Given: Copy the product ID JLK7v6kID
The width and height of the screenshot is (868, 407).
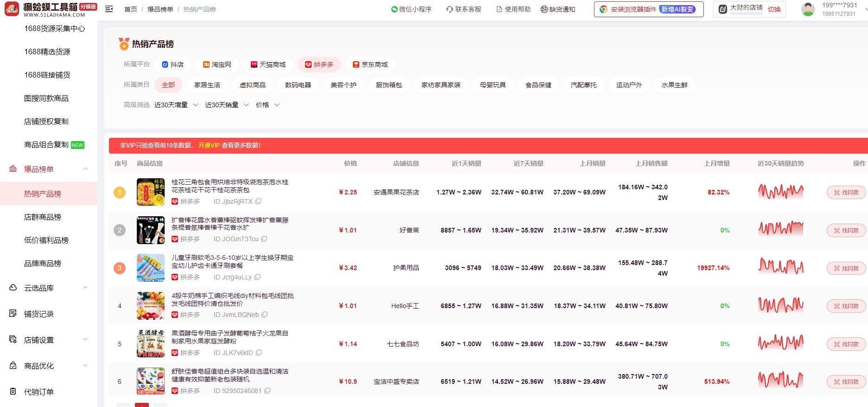Looking at the screenshot, I should (x=259, y=353).
